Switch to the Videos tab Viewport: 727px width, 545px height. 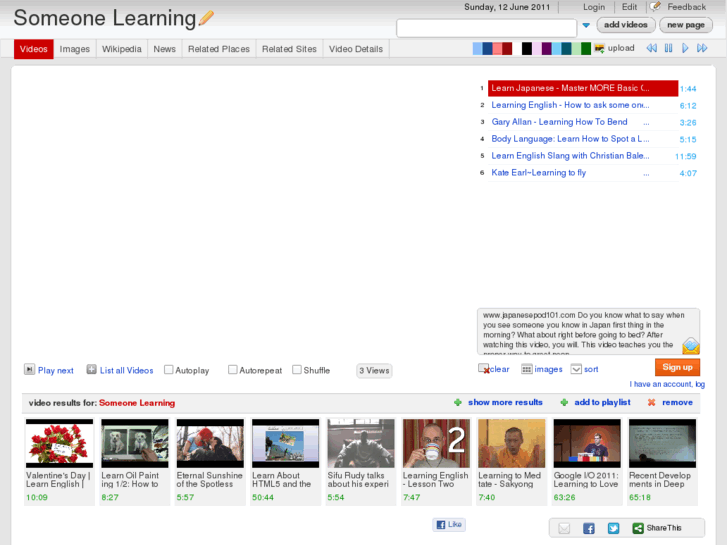point(33,49)
